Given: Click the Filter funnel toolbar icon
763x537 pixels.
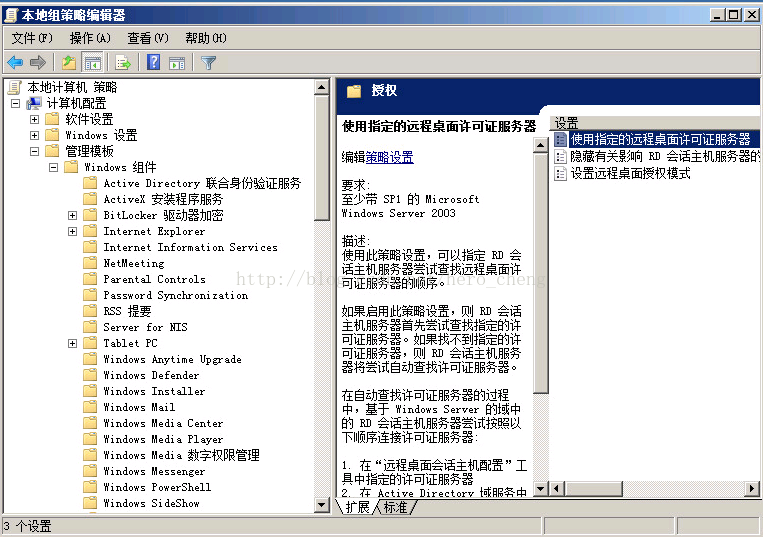Looking at the screenshot, I should [x=208, y=63].
